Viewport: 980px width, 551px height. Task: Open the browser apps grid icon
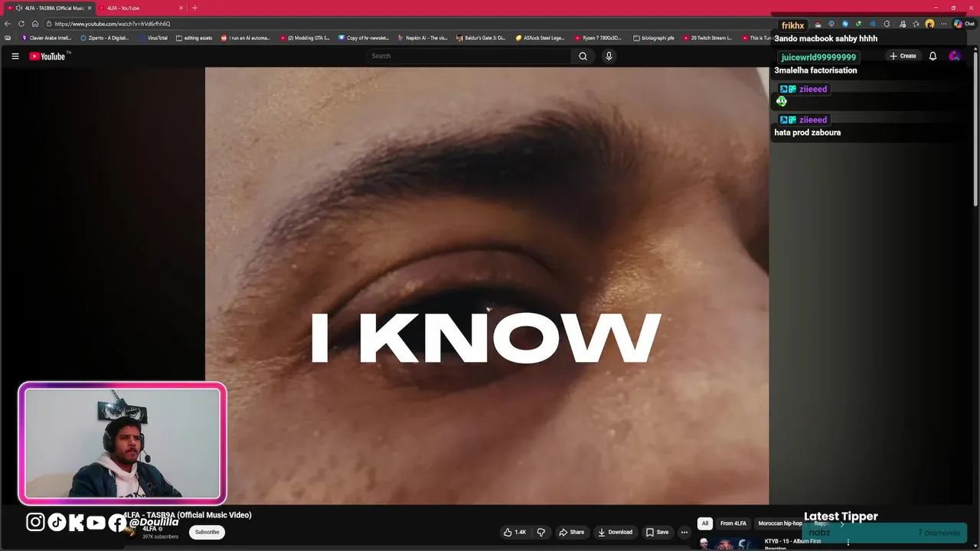click(x=8, y=37)
